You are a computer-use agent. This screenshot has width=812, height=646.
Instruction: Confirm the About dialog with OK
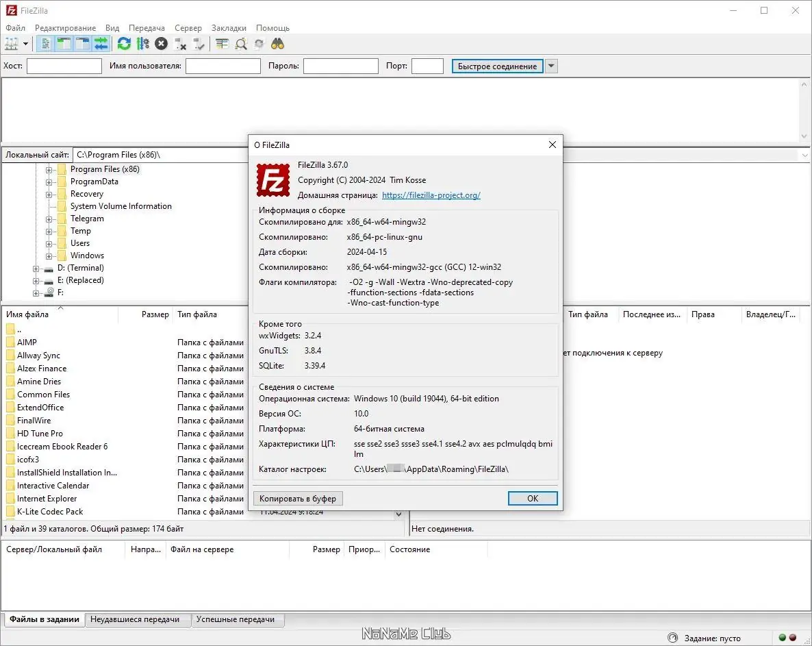click(533, 498)
